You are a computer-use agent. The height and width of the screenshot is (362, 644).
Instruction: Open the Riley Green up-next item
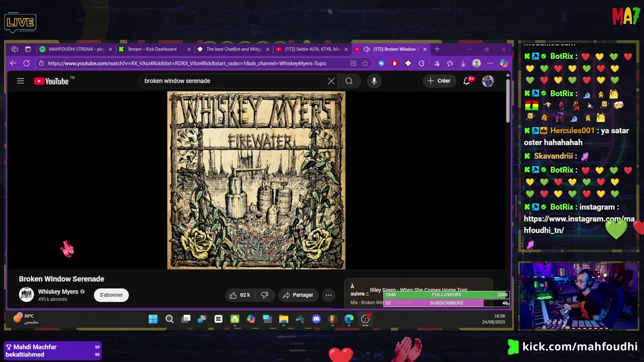[x=418, y=290]
